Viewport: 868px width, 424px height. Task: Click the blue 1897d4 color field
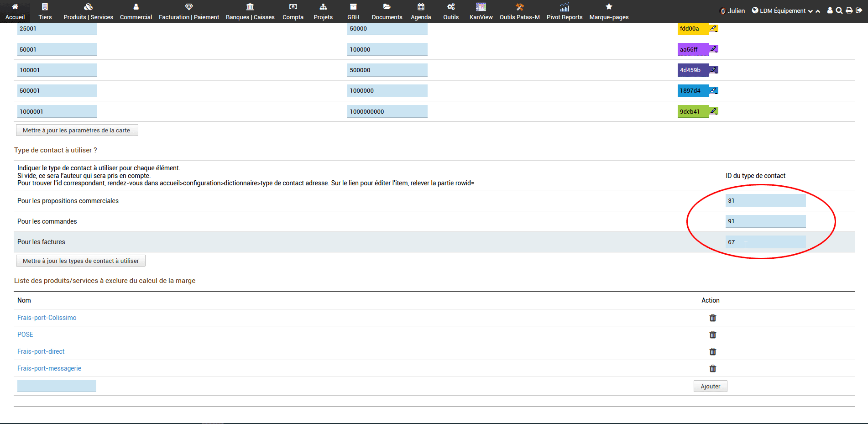coord(692,91)
